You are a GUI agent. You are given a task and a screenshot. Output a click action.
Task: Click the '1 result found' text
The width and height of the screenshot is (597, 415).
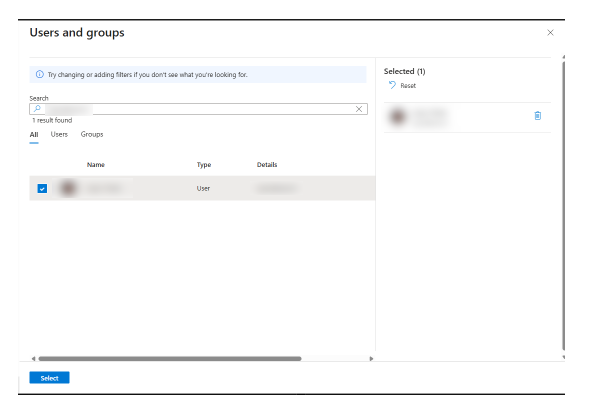tap(52, 120)
